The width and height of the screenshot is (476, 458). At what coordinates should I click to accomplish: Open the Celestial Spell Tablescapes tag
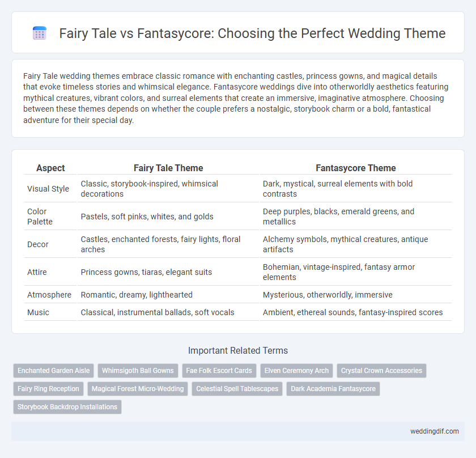tap(237, 389)
